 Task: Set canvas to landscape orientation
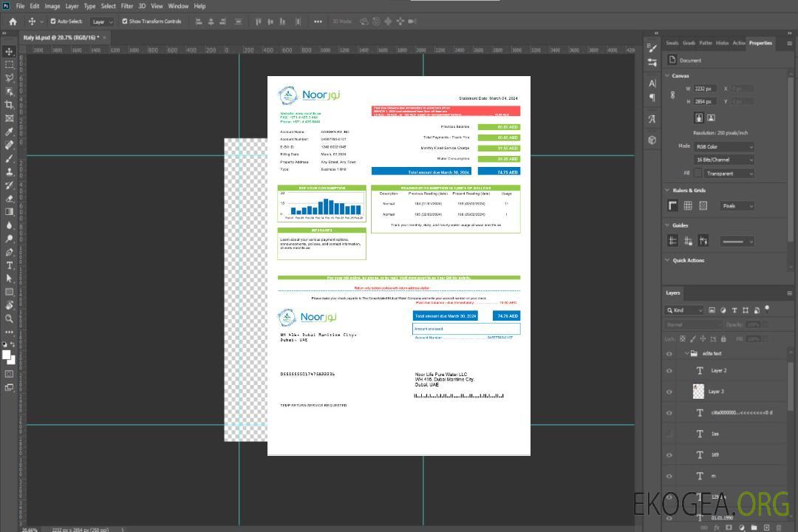coord(711,117)
